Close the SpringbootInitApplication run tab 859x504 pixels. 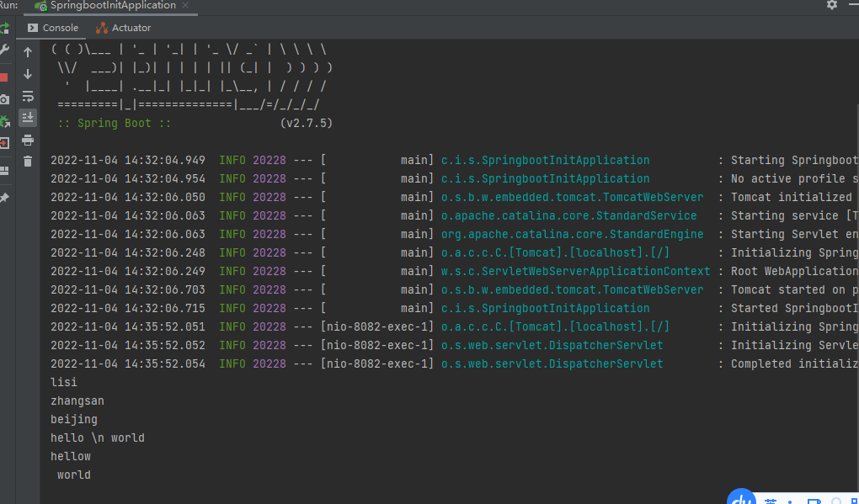[x=185, y=5]
